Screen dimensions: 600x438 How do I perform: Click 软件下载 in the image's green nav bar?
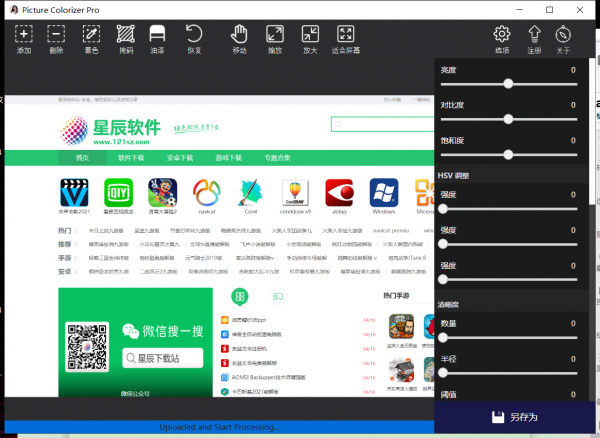click(131, 158)
